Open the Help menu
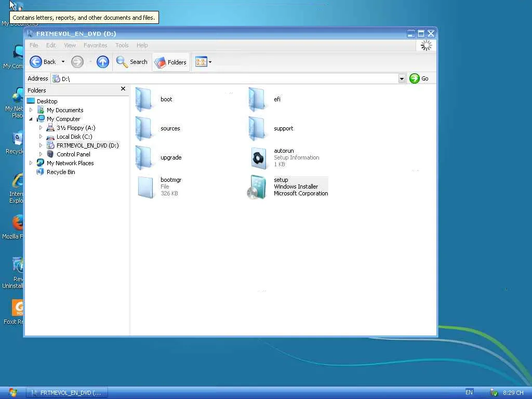This screenshot has width=532, height=399. click(142, 45)
